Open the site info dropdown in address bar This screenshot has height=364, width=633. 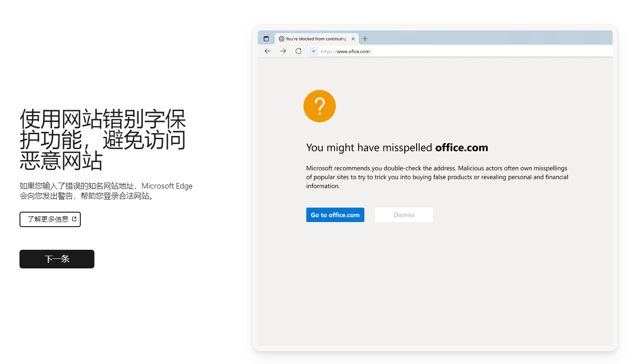(x=314, y=51)
